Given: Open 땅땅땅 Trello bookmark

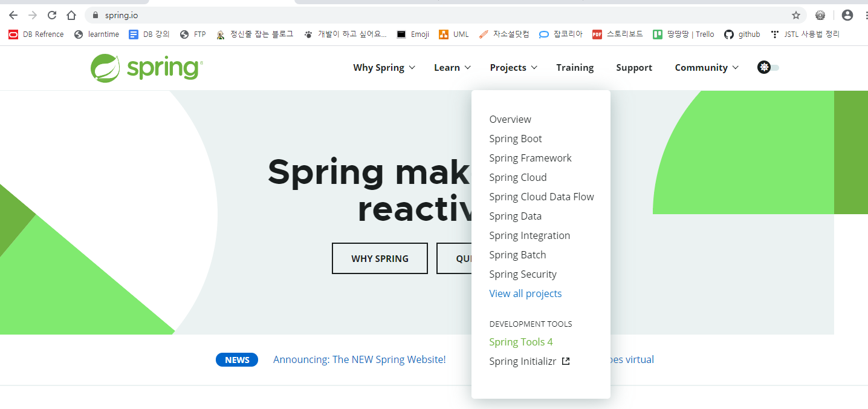Looking at the screenshot, I should click(683, 34).
